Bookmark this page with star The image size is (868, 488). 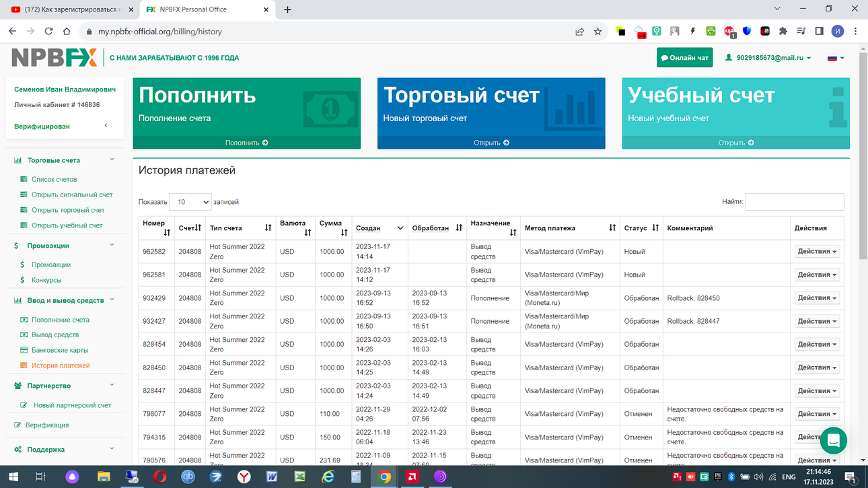coord(598,31)
